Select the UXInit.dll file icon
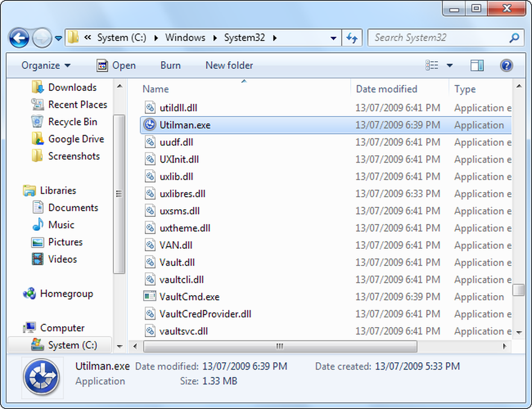 coord(149,160)
